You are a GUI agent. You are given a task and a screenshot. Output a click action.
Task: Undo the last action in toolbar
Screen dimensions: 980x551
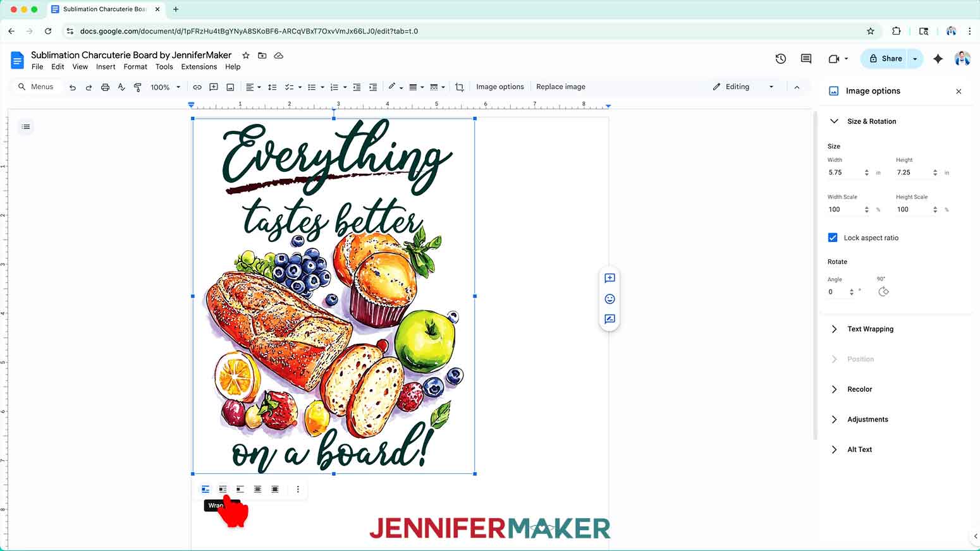coord(73,87)
